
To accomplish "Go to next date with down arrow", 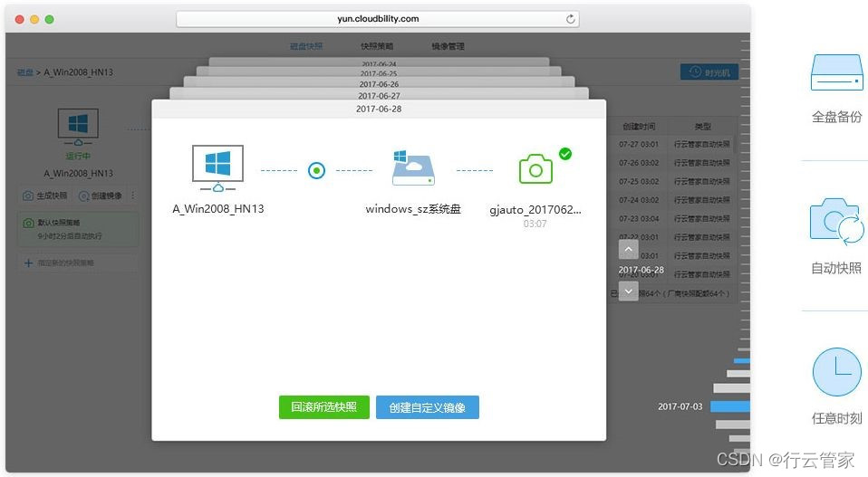I will [628, 291].
